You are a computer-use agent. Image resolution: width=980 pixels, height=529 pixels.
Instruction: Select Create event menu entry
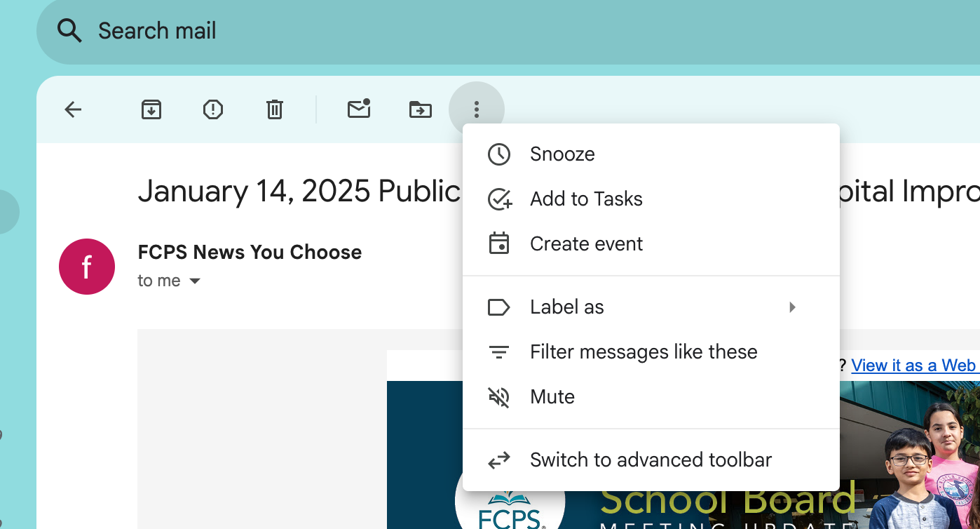coord(651,244)
